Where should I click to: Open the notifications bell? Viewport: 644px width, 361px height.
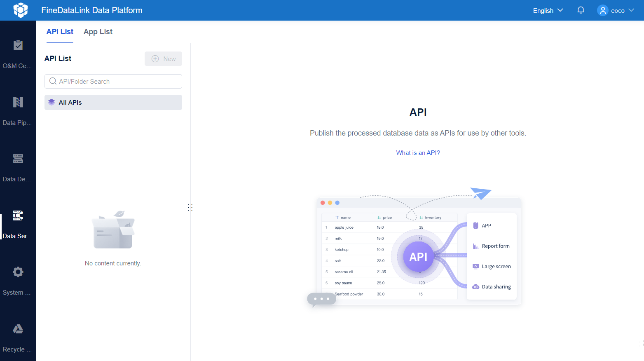[x=581, y=10]
